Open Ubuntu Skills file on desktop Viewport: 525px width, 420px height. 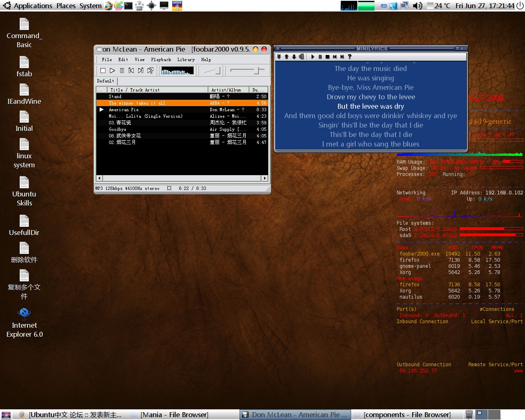tap(24, 191)
